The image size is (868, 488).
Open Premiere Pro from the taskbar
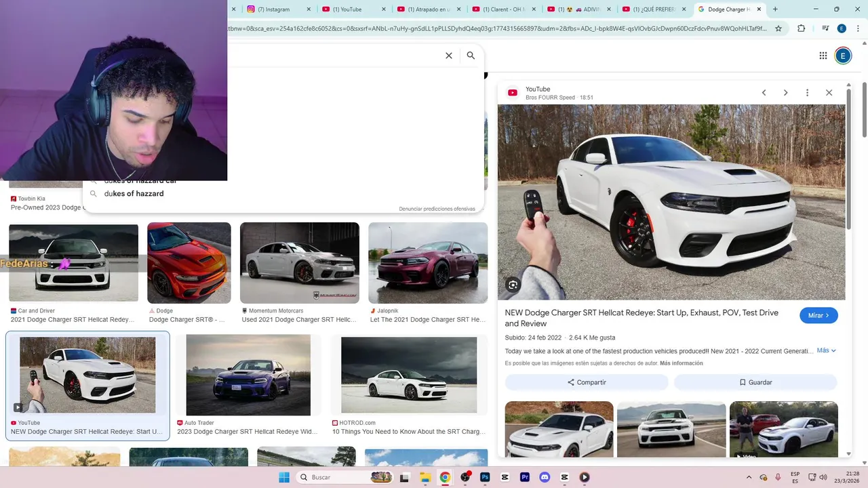click(525, 477)
